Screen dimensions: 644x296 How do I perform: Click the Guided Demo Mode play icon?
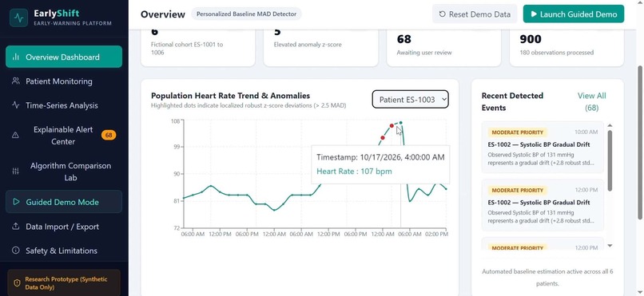click(16, 202)
